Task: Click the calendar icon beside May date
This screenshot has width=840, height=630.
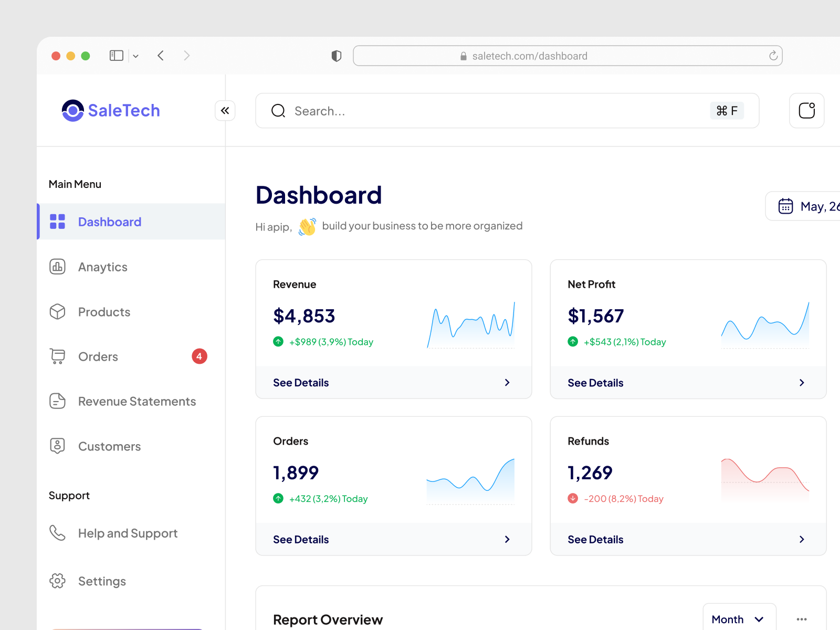Action: click(785, 206)
